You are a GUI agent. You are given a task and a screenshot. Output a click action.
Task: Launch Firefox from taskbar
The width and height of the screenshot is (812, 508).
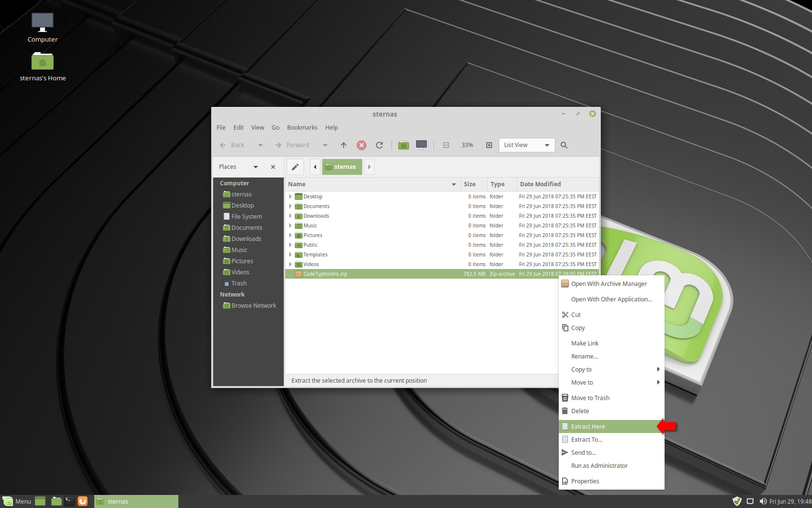[83, 501]
